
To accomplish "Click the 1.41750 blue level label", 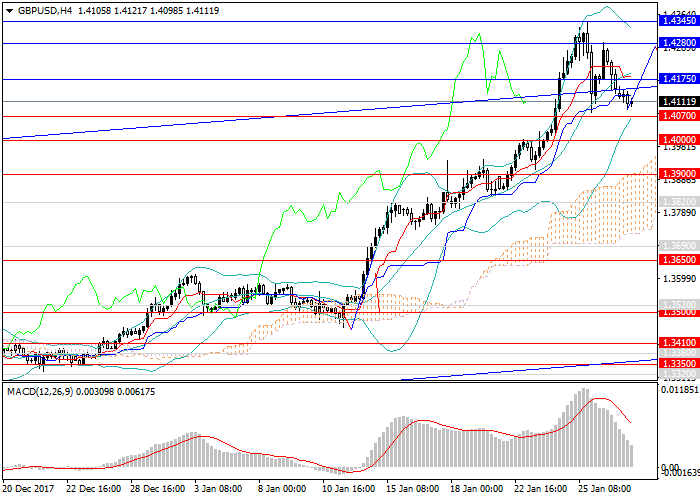I will 677,78.
